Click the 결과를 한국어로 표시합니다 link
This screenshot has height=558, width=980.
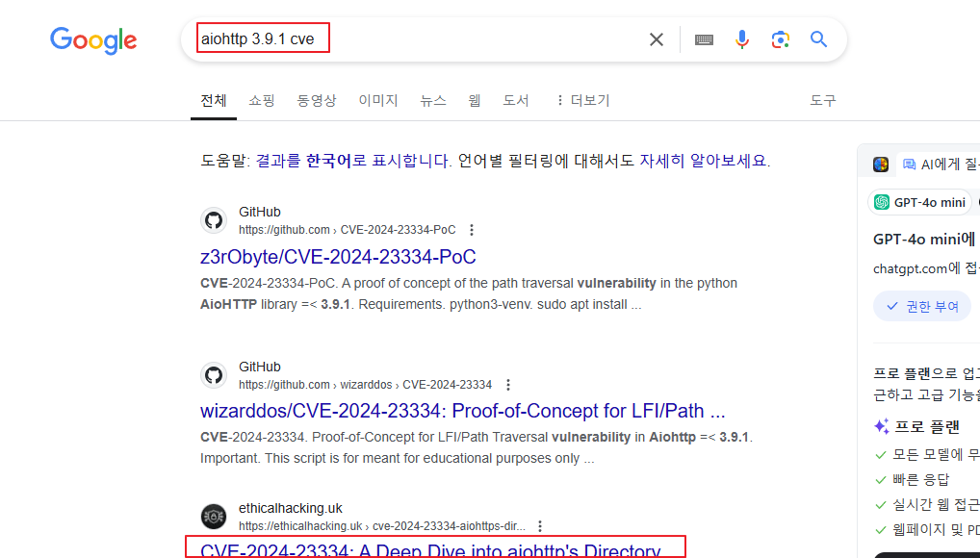click(x=352, y=161)
